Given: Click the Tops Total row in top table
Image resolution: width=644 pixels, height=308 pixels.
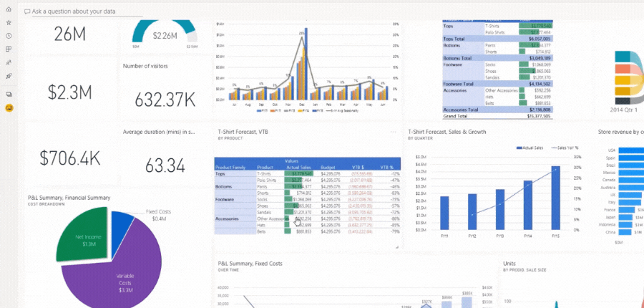Looking at the screenshot, I should (497, 39).
